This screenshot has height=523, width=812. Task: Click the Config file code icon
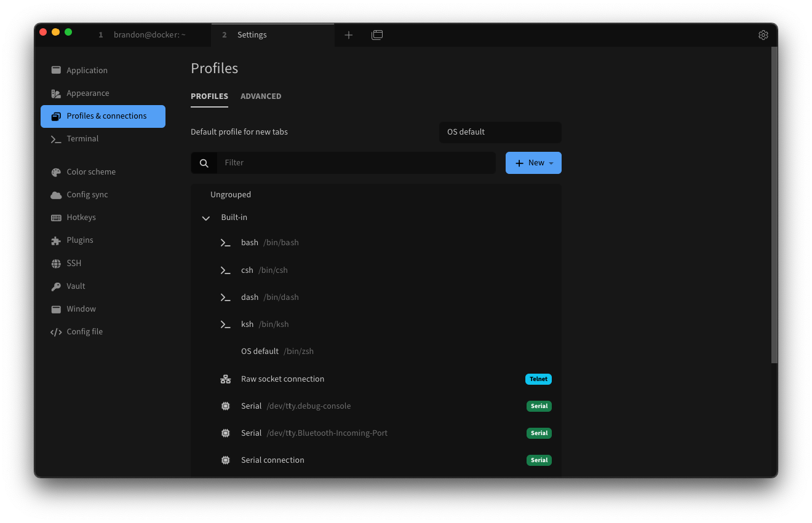(56, 331)
